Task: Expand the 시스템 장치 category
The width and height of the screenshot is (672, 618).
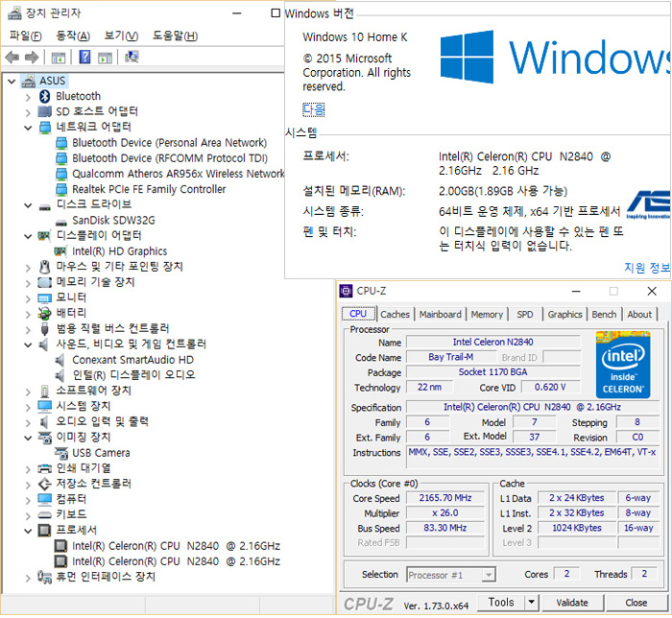Action: coord(28,407)
